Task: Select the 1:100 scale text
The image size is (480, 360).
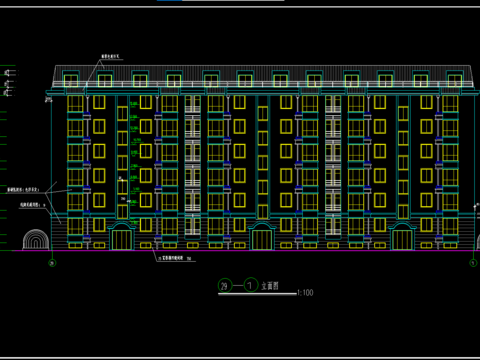Action: point(305,293)
